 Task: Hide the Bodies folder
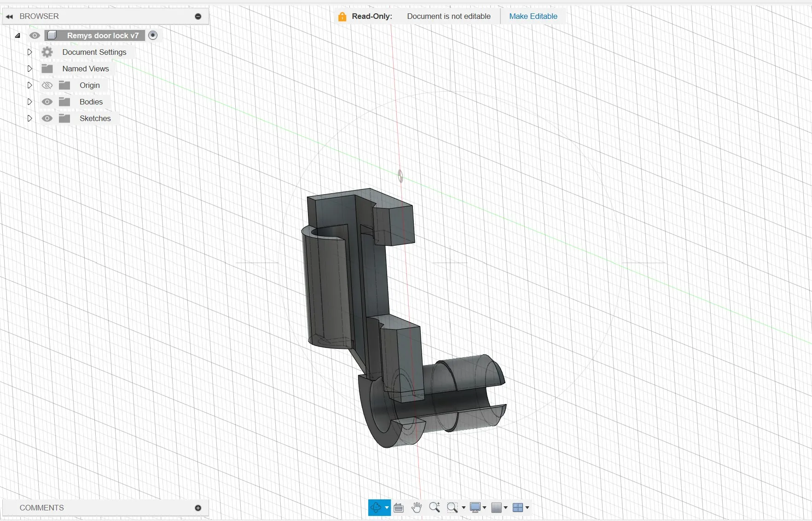click(x=47, y=102)
